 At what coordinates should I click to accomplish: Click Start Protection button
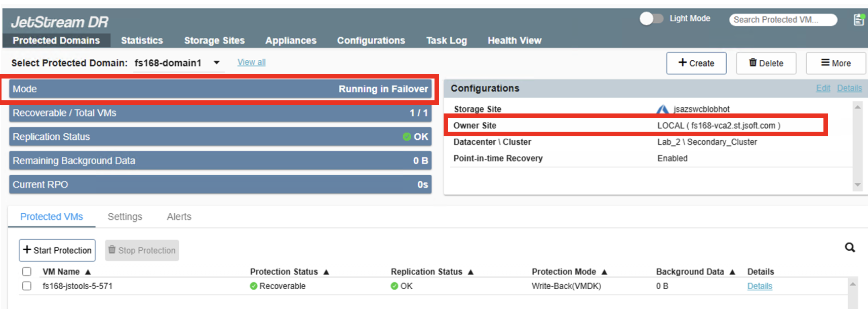57,250
